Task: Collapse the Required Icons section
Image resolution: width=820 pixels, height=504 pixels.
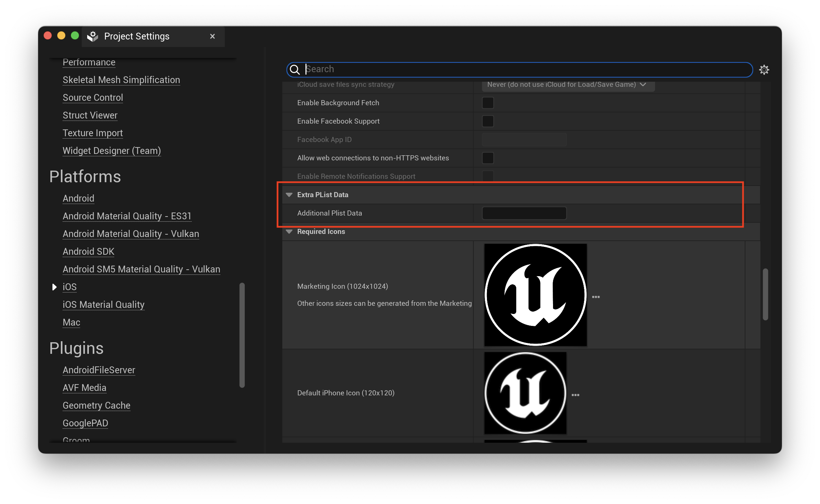Action: 289,232
